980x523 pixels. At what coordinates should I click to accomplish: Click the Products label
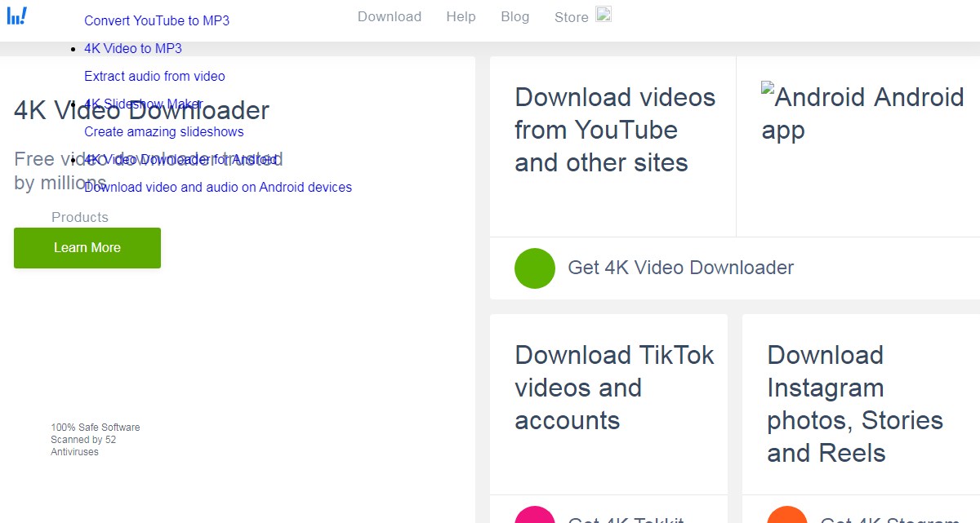(x=80, y=217)
